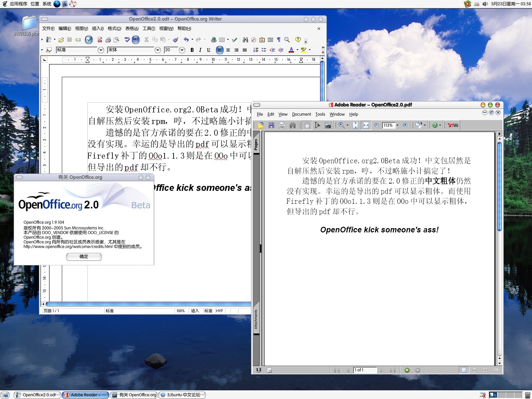532x399 pixels.
Task: Open the 插入 (Insert) menu in Writer
Action: (x=98, y=29)
